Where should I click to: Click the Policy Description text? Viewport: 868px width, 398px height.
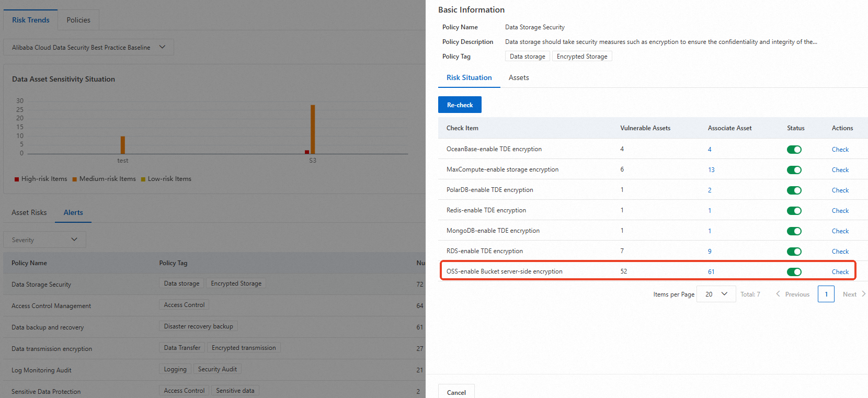click(661, 42)
